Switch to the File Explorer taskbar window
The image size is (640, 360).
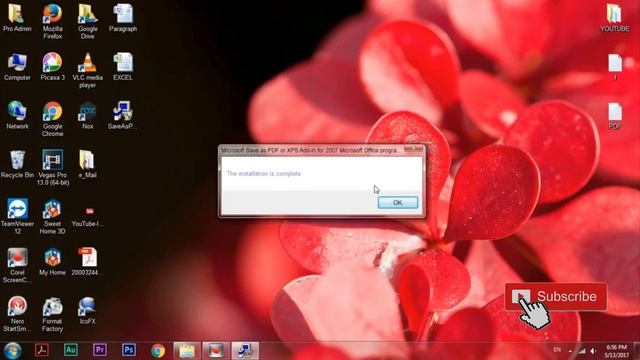click(x=187, y=351)
